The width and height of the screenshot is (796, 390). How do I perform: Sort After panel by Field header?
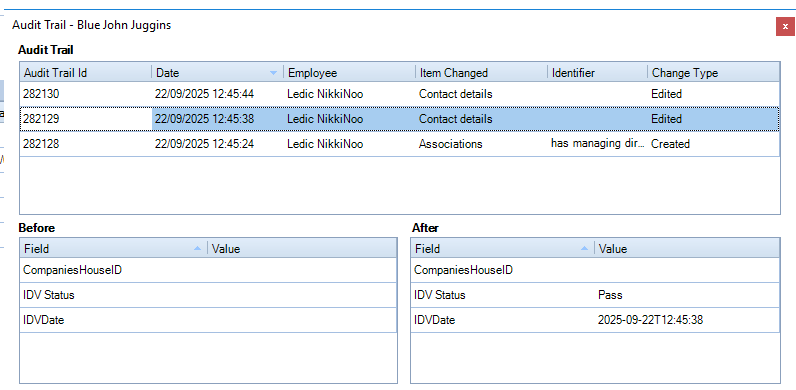[x=503, y=248]
